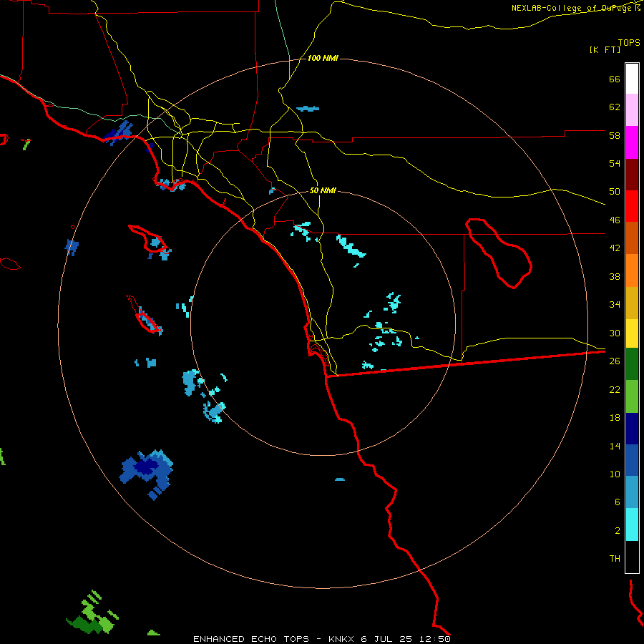Click the 66 legend value

(x=615, y=79)
